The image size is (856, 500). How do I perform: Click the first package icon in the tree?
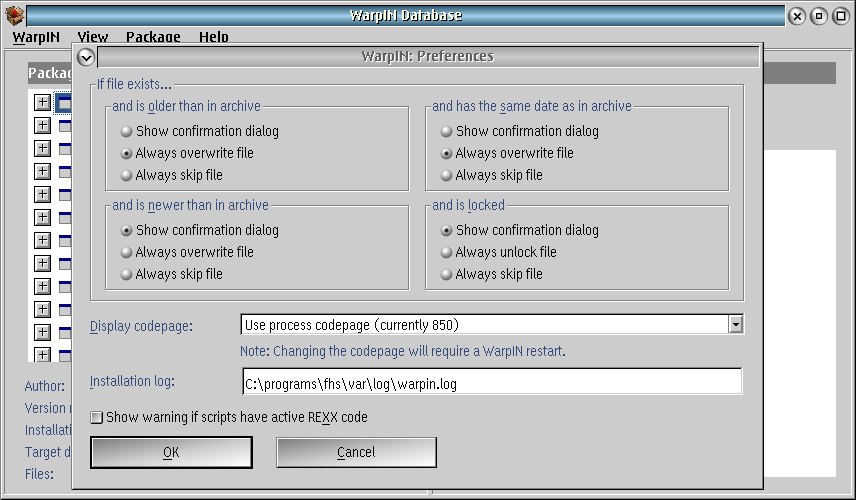[x=65, y=102]
